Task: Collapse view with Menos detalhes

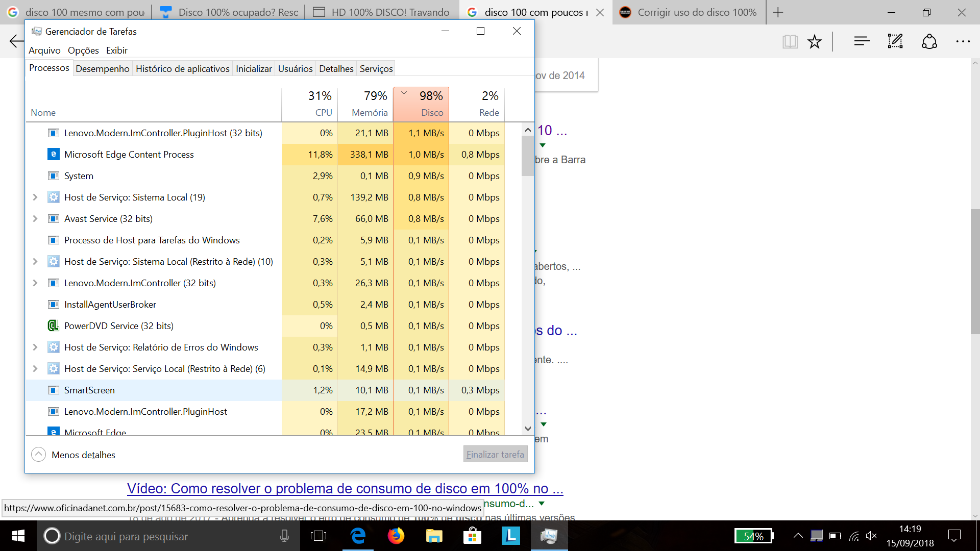Action: pyautogui.click(x=73, y=455)
